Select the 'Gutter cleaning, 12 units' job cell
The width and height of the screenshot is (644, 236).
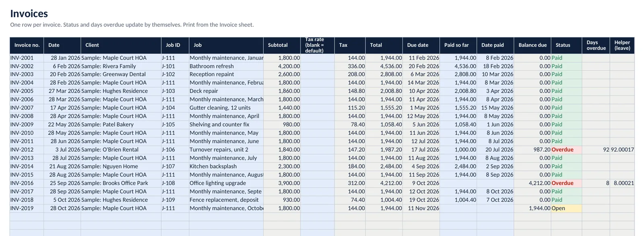pos(226,108)
